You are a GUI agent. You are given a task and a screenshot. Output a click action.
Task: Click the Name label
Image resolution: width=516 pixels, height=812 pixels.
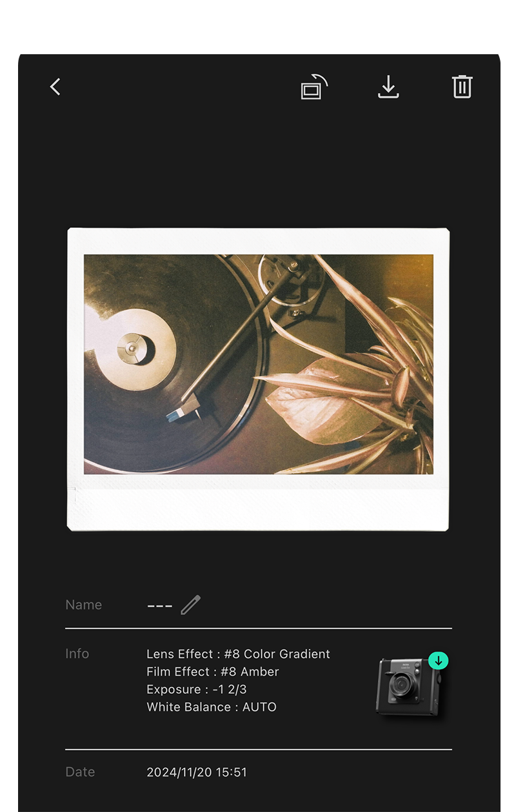coord(84,605)
